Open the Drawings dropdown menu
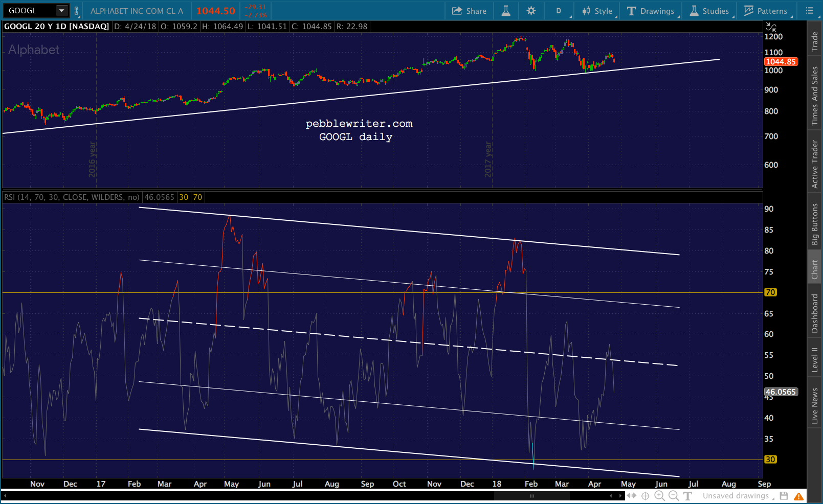 tap(651, 11)
